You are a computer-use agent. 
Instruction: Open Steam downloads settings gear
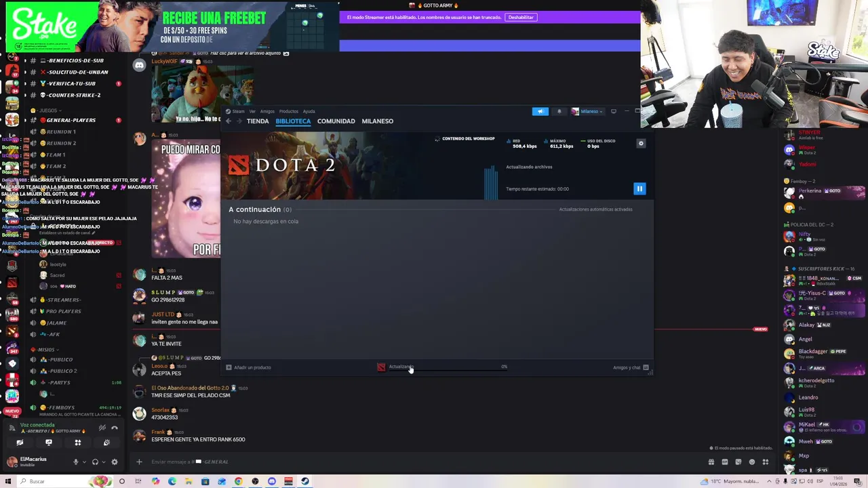(641, 143)
